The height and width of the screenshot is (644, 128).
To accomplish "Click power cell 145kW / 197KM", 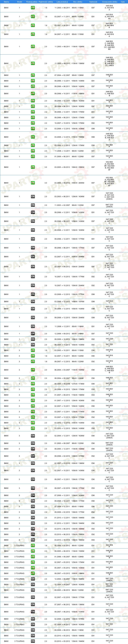I will click(x=78, y=302).
